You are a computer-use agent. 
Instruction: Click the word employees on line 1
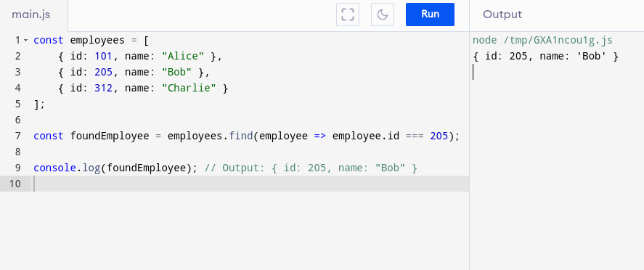(97, 40)
